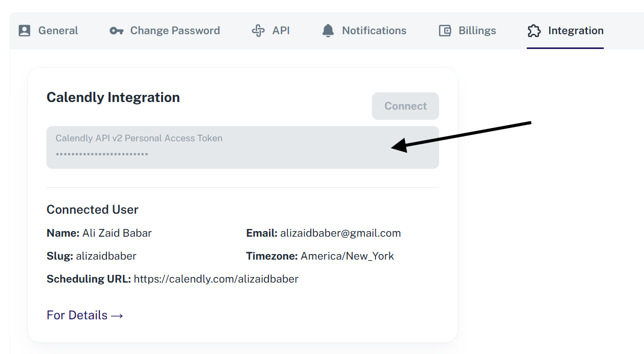Switch to the Billings tab
The height and width of the screenshot is (354, 644).
(x=477, y=31)
